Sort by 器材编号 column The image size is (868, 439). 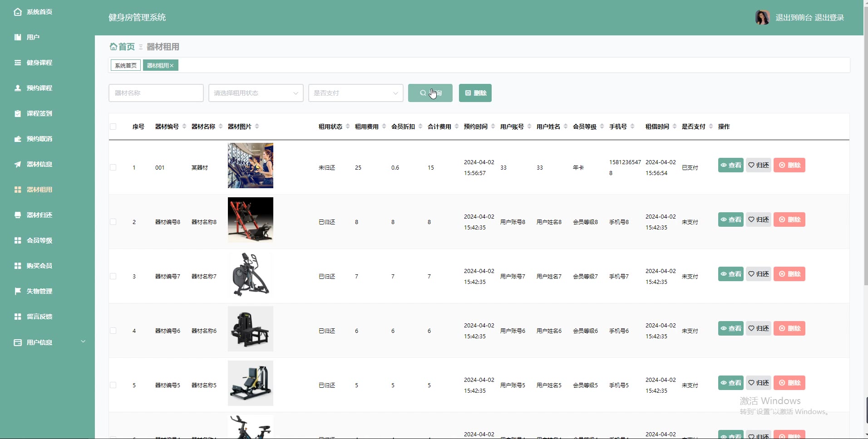pos(184,127)
